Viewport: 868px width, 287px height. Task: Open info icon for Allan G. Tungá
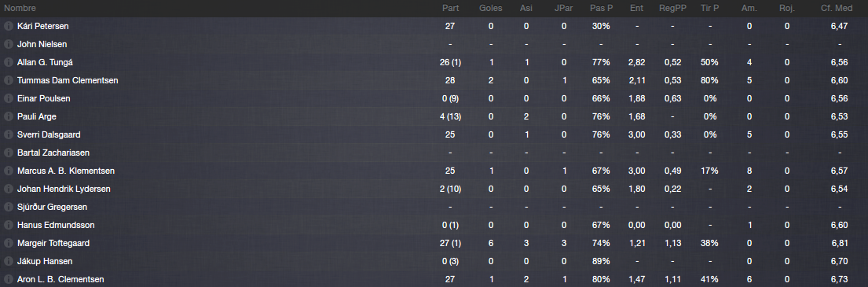pos(9,63)
